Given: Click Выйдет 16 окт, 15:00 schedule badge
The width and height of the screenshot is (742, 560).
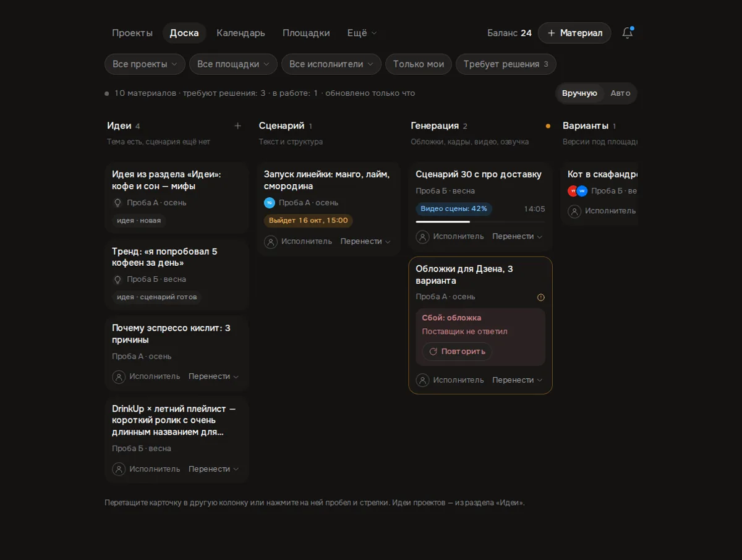Looking at the screenshot, I should click(309, 221).
